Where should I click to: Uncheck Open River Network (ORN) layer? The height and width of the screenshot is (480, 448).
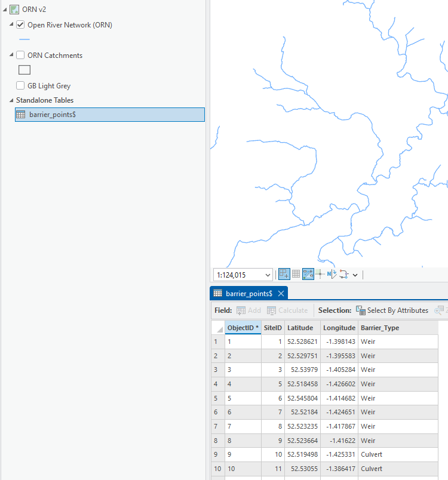point(20,25)
